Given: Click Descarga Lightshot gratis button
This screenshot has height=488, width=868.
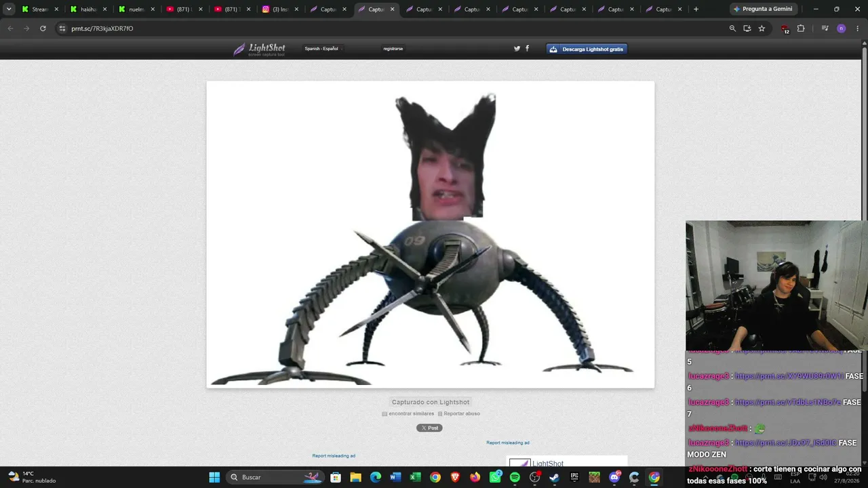Looking at the screenshot, I should pos(587,49).
